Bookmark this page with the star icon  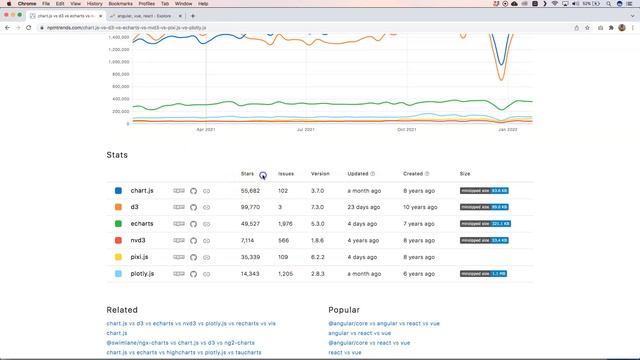(587, 28)
